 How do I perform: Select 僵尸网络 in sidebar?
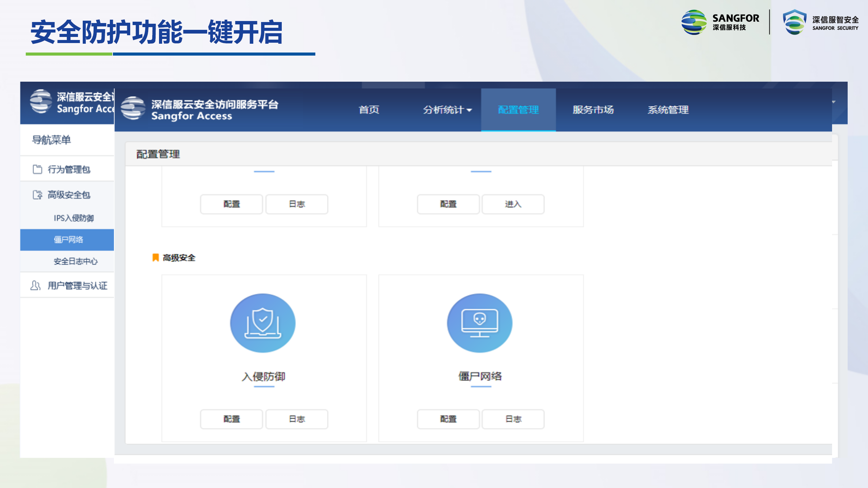pyautogui.click(x=67, y=240)
